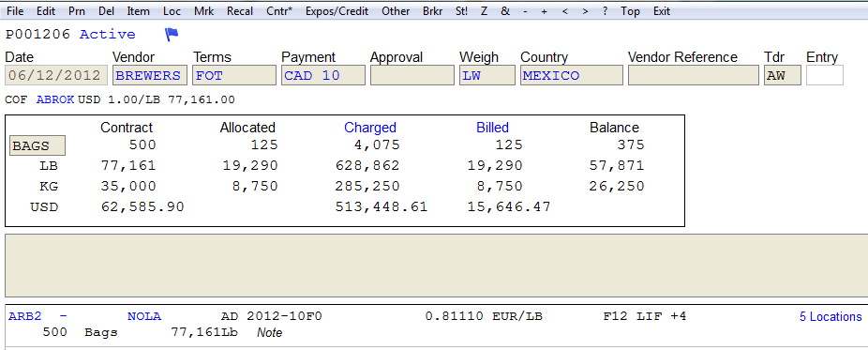Click the Z menu item

pyautogui.click(x=484, y=11)
